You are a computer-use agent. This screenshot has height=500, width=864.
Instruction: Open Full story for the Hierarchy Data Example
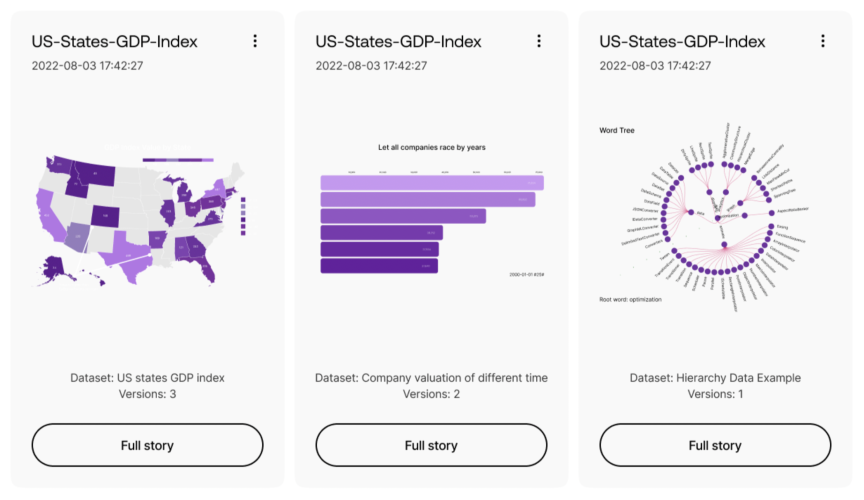tap(715, 445)
